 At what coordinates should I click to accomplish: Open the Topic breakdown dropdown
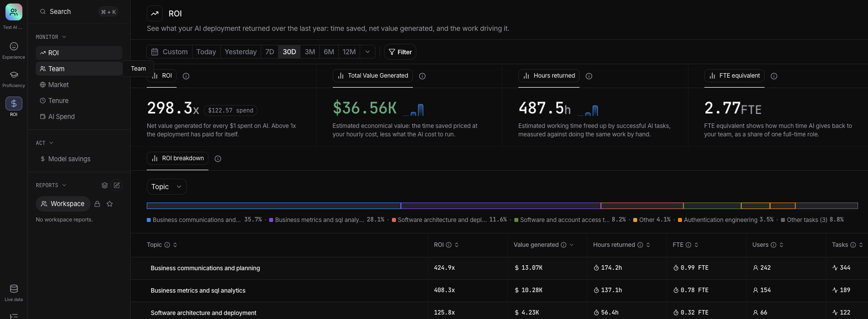click(x=167, y=187)
